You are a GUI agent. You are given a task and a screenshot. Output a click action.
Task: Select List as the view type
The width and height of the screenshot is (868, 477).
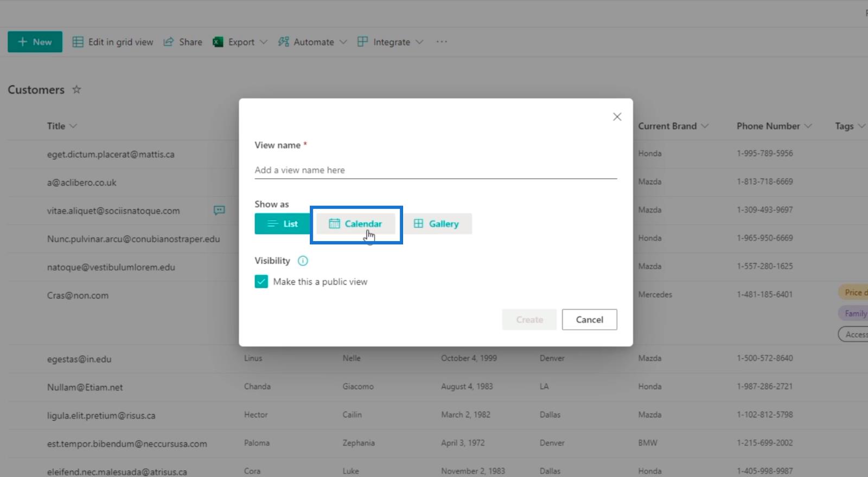(x=282, y=224)
